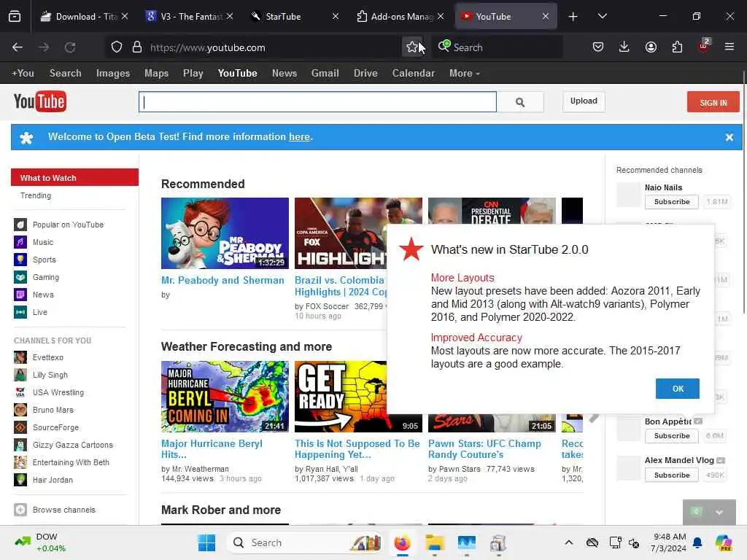Image resolution: width=747 pixels, height=560 pixels.
Task: Click the site security padlock icon
Action: click(137, 47)
